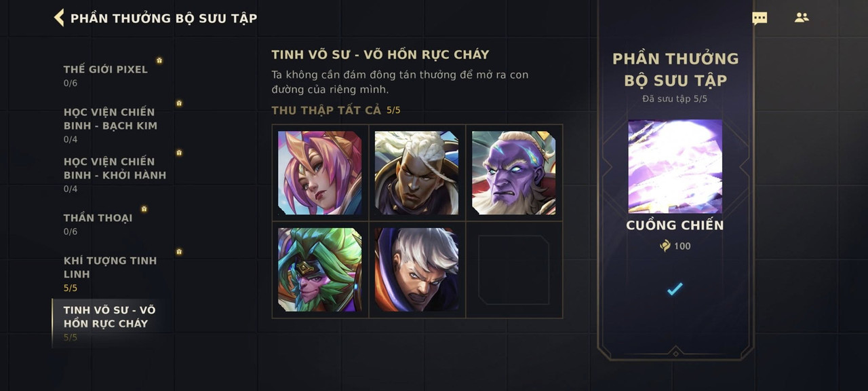Screen dimensions: 868x391
Task: Select the pink-haired champion skin portrait
Action: pos(320,173)
